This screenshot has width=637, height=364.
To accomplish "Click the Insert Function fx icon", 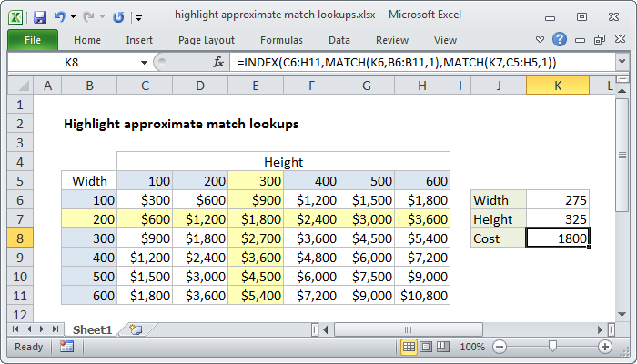I will (x=218, y=62).
